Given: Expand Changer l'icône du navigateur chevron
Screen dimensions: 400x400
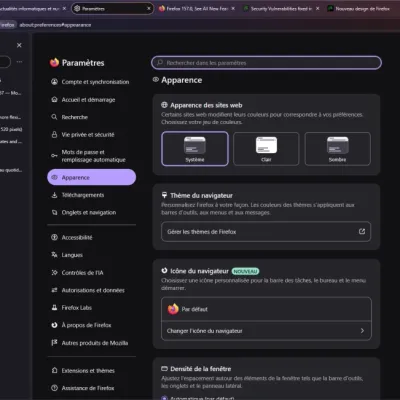Looking at the screenshot, I should [362, 331].
